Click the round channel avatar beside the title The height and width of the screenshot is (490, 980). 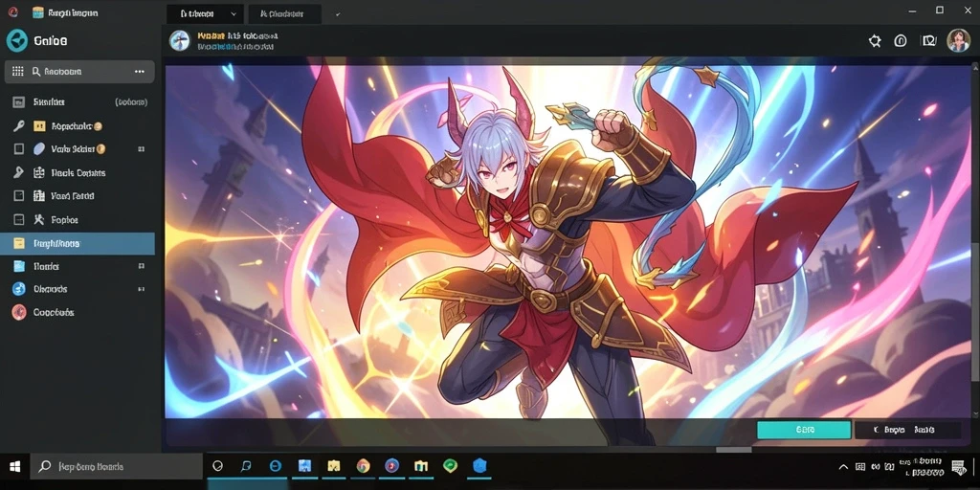tap(179, 40)
